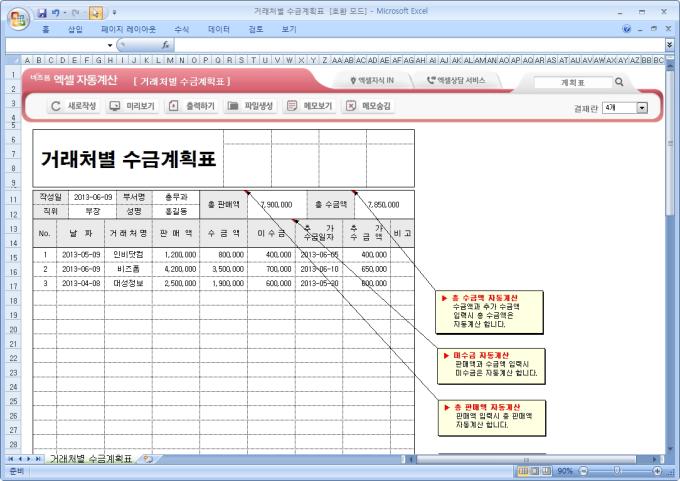Click the 출력하기 button
Viewport: 680px width, 481px height.
coord(191,105)
